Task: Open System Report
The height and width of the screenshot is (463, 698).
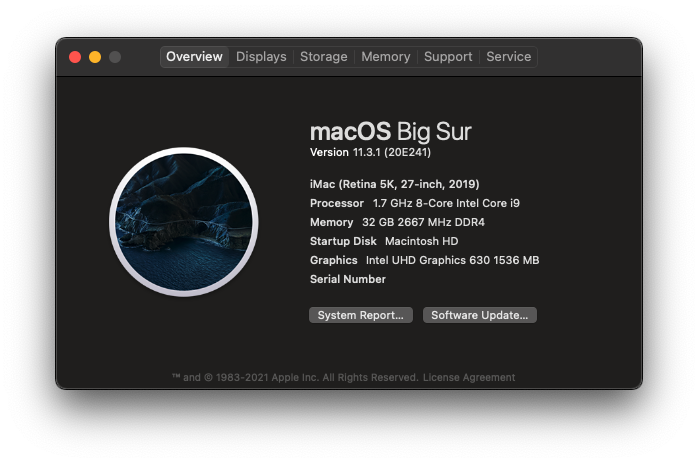Action: point(361,315)
